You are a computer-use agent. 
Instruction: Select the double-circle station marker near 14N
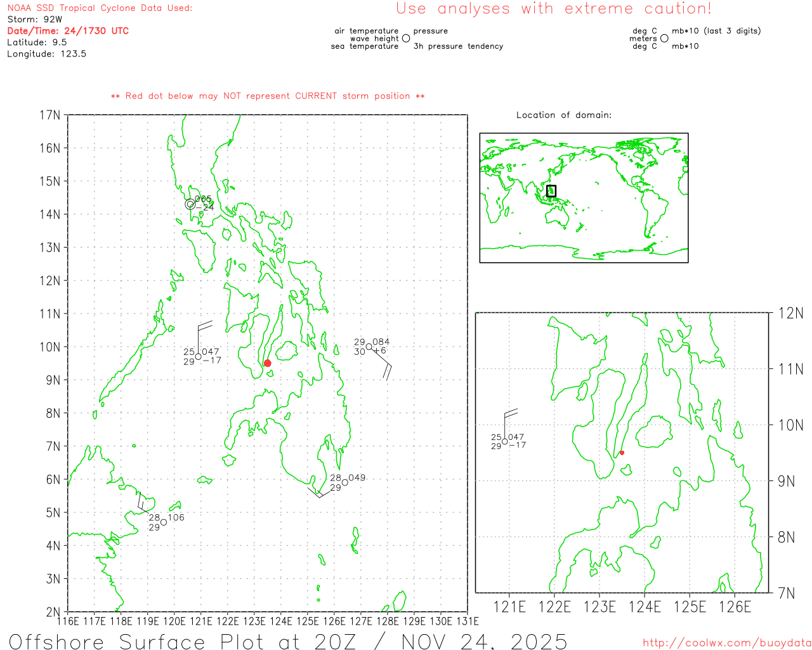[x=190, y=204]
